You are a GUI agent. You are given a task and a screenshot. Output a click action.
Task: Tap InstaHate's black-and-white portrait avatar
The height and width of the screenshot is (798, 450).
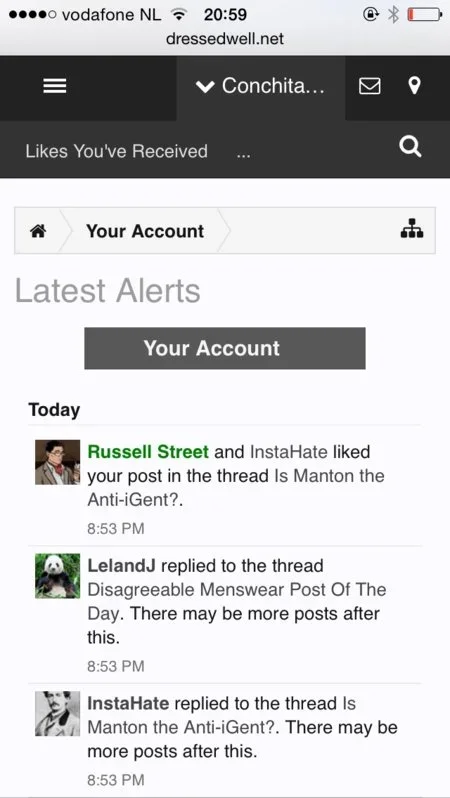click(58, 713)
